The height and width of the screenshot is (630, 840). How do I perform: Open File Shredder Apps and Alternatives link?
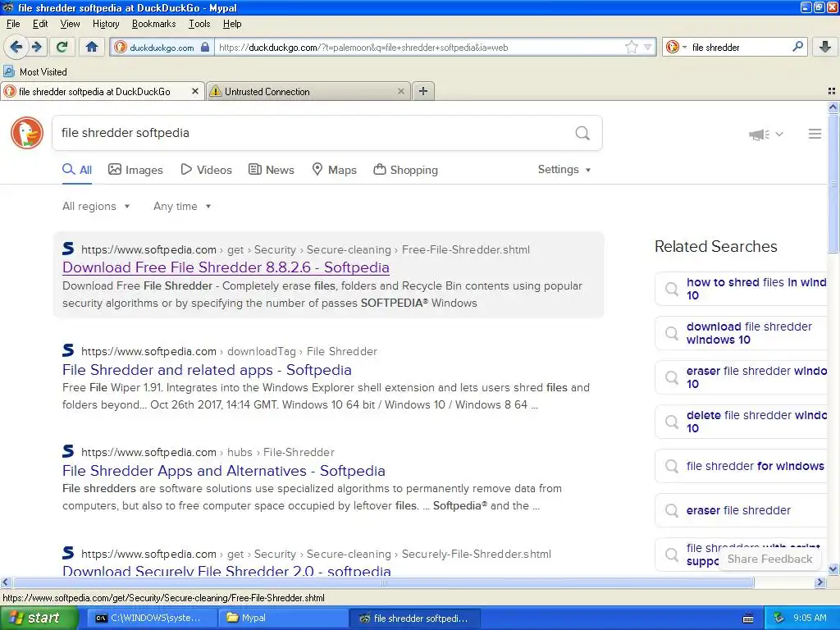[x=223, y=471]
